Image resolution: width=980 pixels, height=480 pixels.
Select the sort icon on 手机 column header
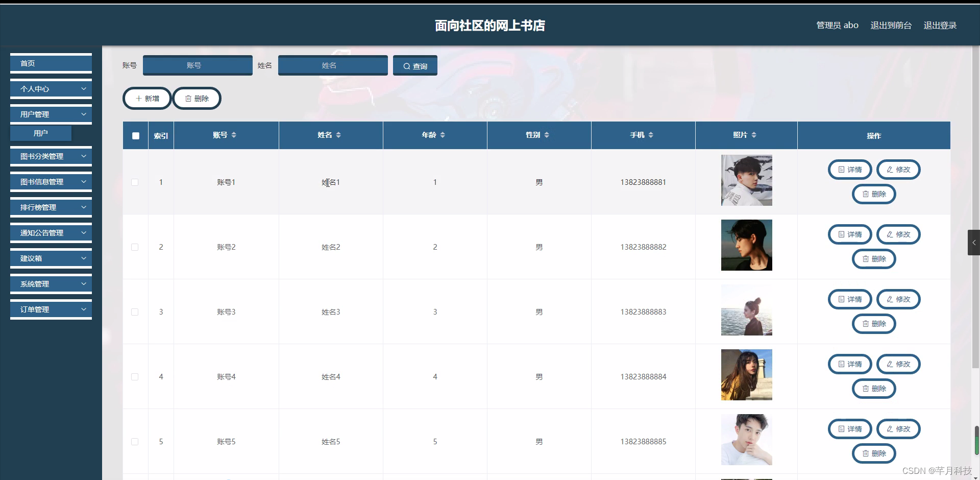click(652, 135)
